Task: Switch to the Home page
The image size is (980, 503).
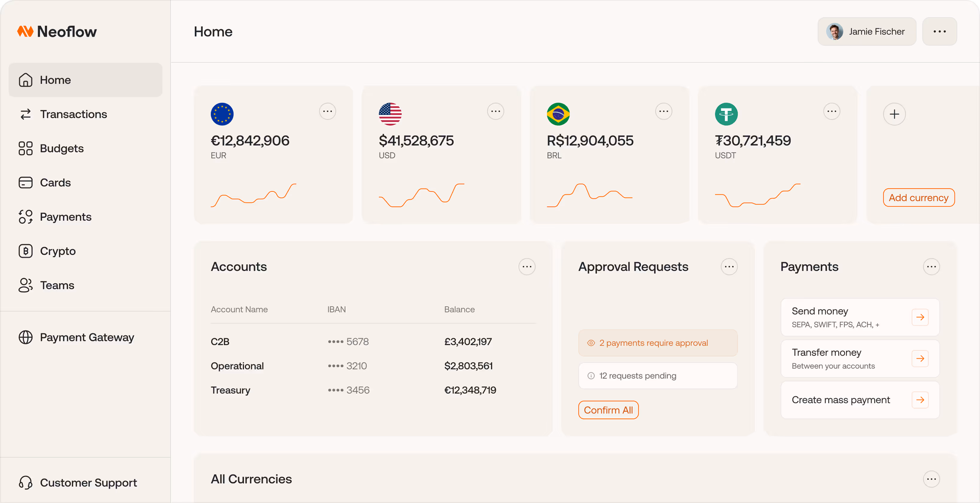Action: [x=55, y=80]
